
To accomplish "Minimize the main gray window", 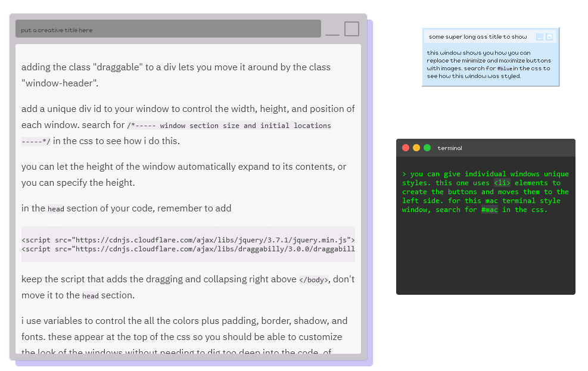I will 332,30.
